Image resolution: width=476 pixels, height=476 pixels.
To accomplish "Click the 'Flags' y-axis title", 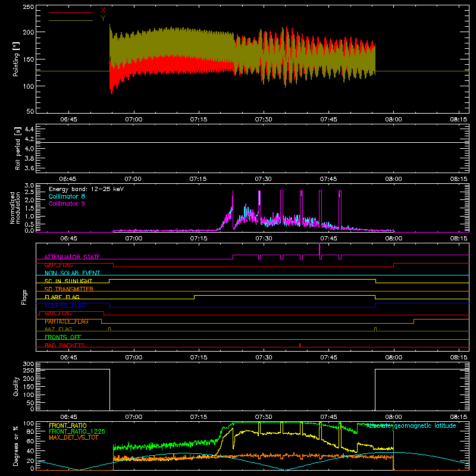I will 24,297.
